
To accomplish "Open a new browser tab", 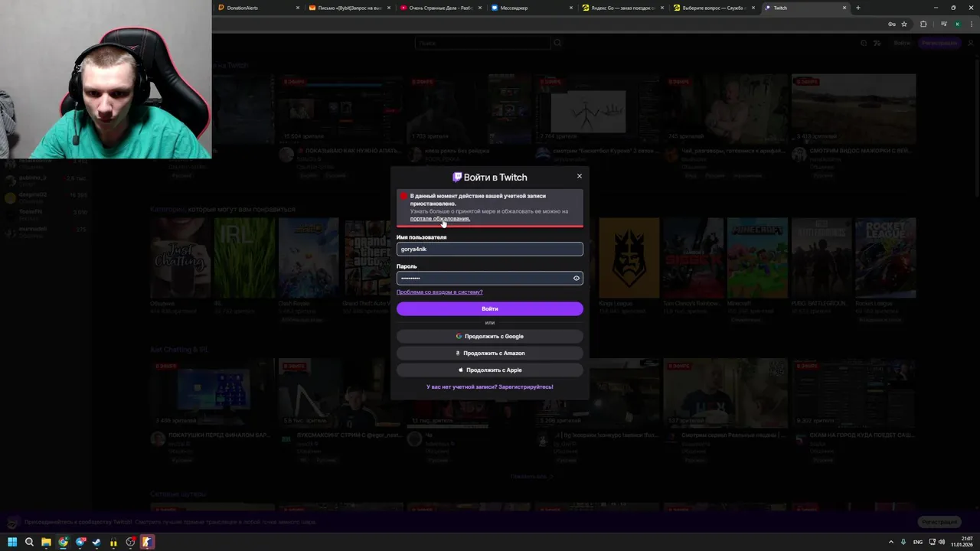I will coord(857,8).
